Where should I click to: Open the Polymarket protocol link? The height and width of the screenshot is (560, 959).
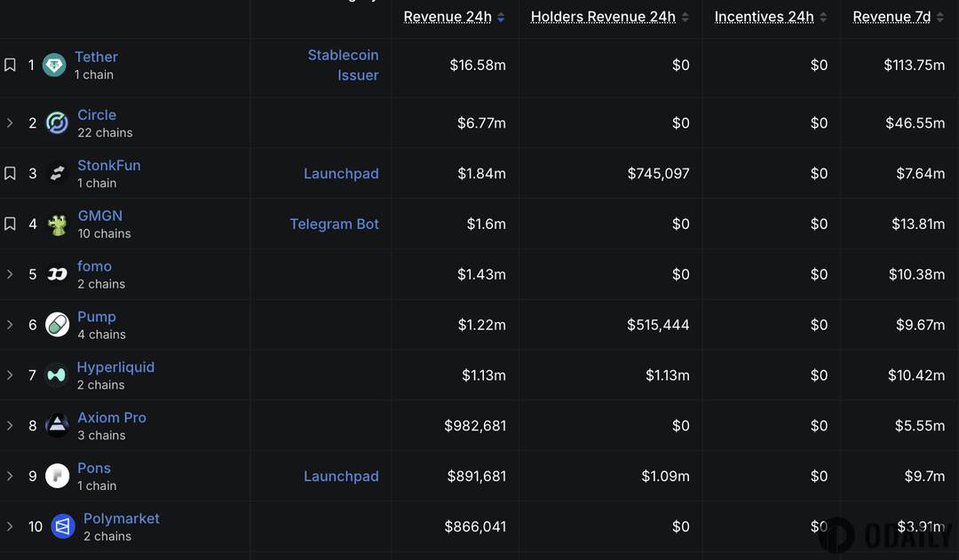click(121, 518)
